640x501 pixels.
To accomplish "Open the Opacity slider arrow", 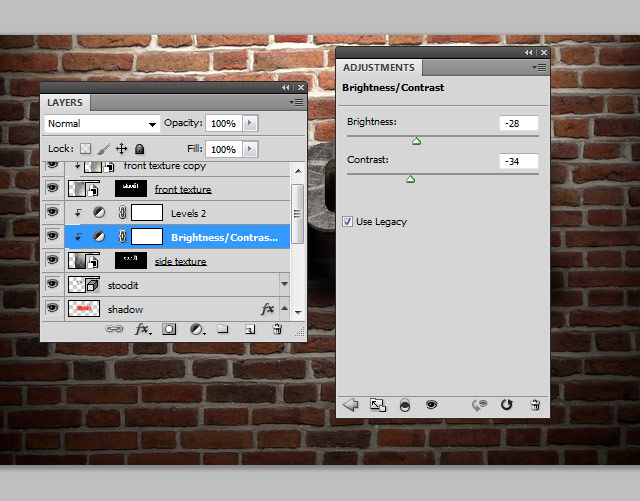I will point(250,123).
